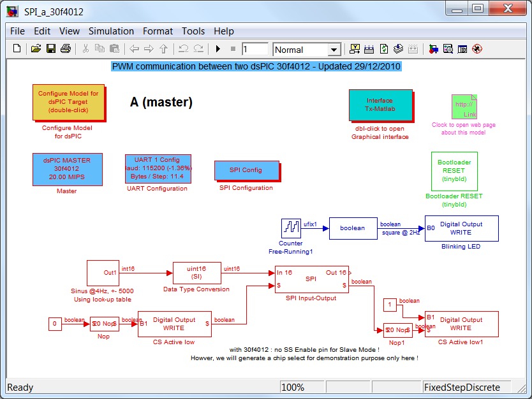Select the Out1 sinus look-up block
532x399 pixels.
click(103, 273)
